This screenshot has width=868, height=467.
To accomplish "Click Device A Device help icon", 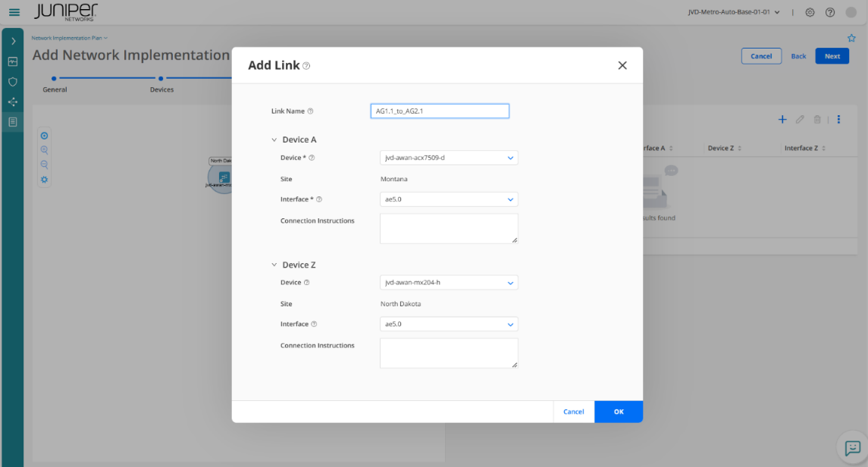I will (312, 158).
